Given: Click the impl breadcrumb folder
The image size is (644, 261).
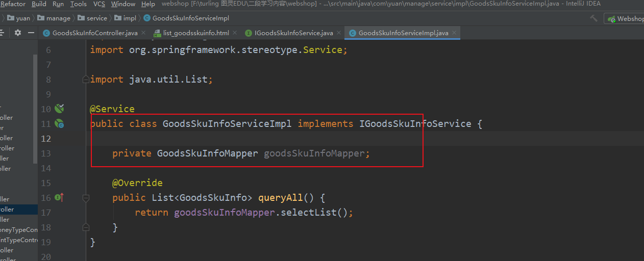Looking at the screenshot, I should pos(126,18).
